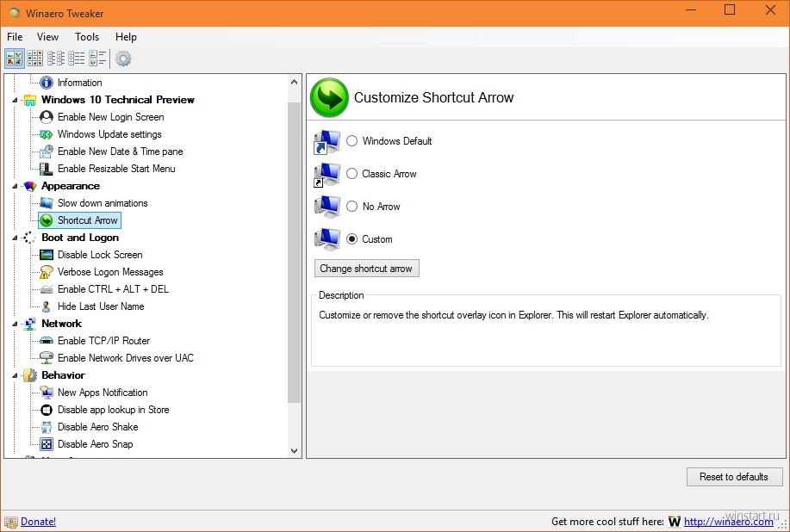Select the No Arrow radio button
The image size is (790, 532).
pyautogui.click(x=352, y=207)
